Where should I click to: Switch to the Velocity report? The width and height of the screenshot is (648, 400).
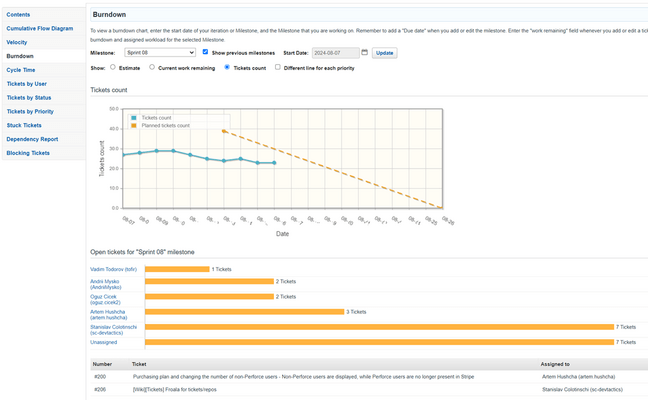pyautogui.click(x=17, y=42)
